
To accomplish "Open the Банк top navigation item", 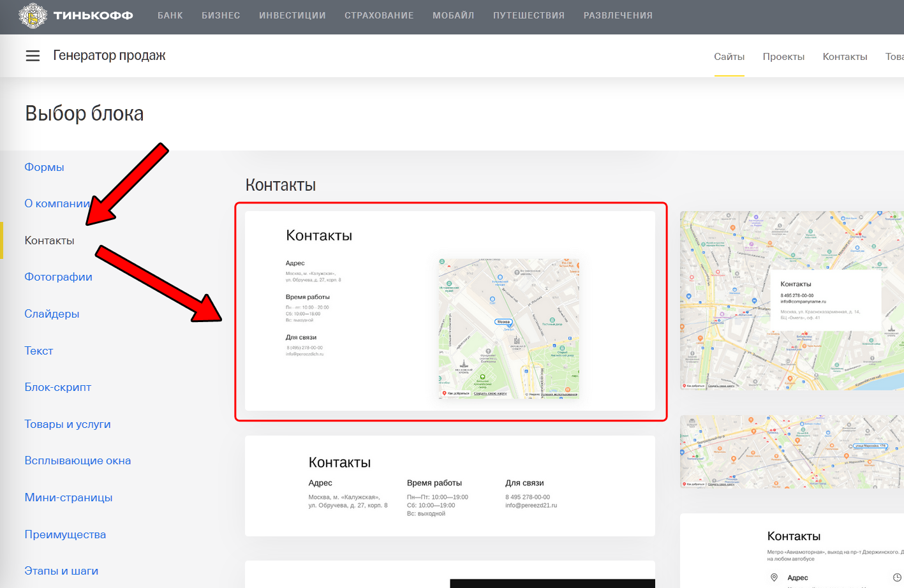I will coord(170,15).
